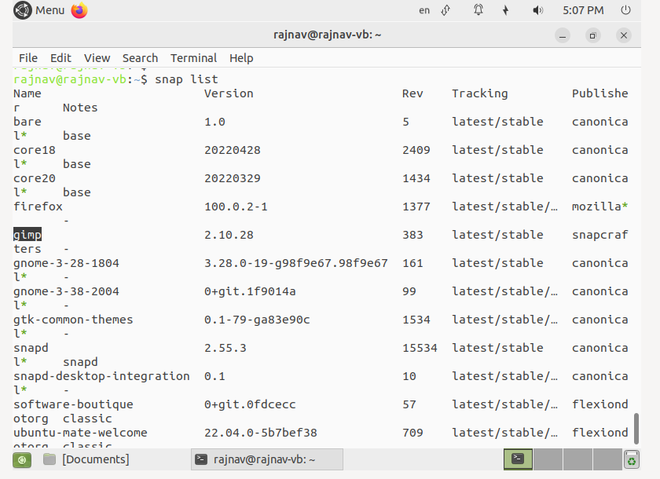Click the 'gtk-common-themes' package name
This screenshot has width=660, height=479.
[x=73, y=319]
